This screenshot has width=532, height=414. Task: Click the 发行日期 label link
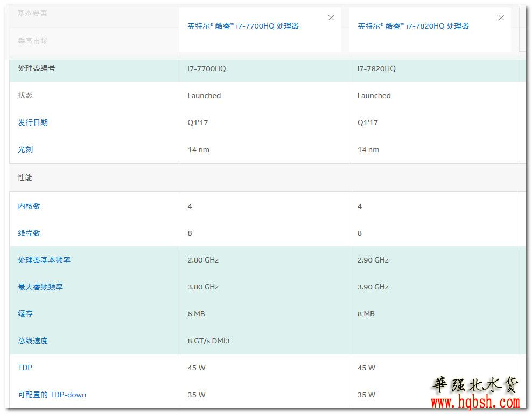point(32,122)
